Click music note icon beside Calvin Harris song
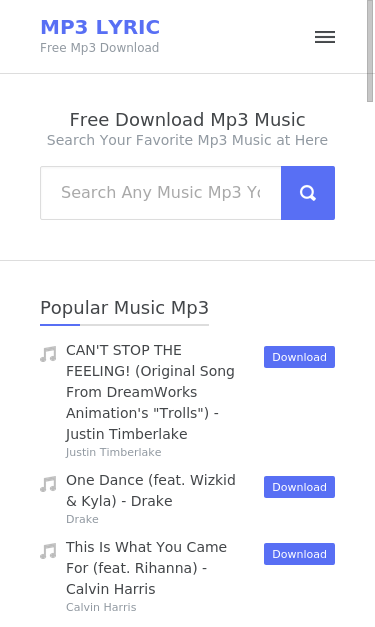Screen dimensions: 375x627 48,551
